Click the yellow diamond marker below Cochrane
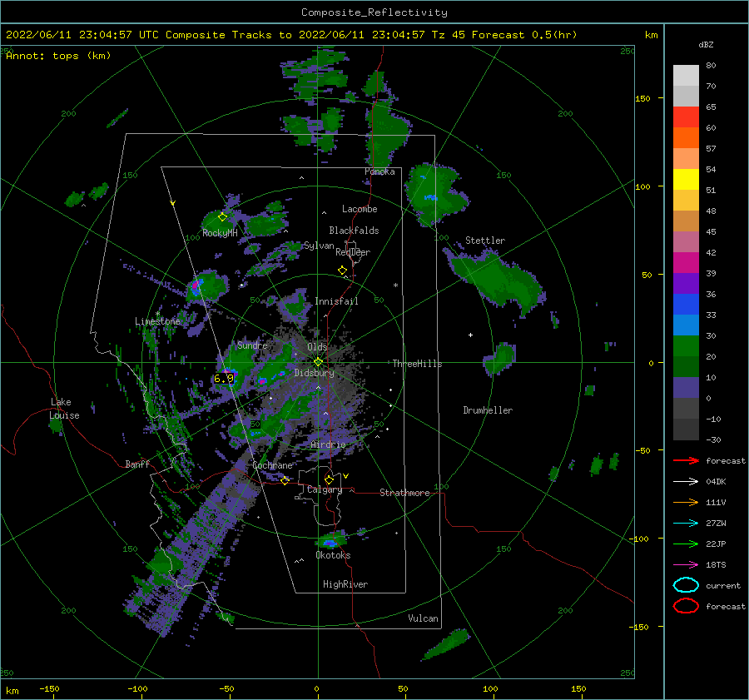The image size is (749, 700). pos(285,481)
